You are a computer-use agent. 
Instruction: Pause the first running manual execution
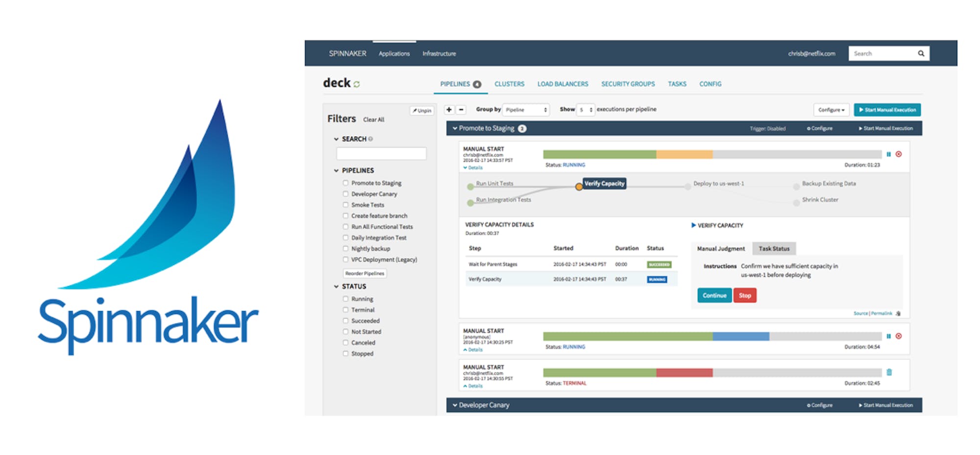888,154
